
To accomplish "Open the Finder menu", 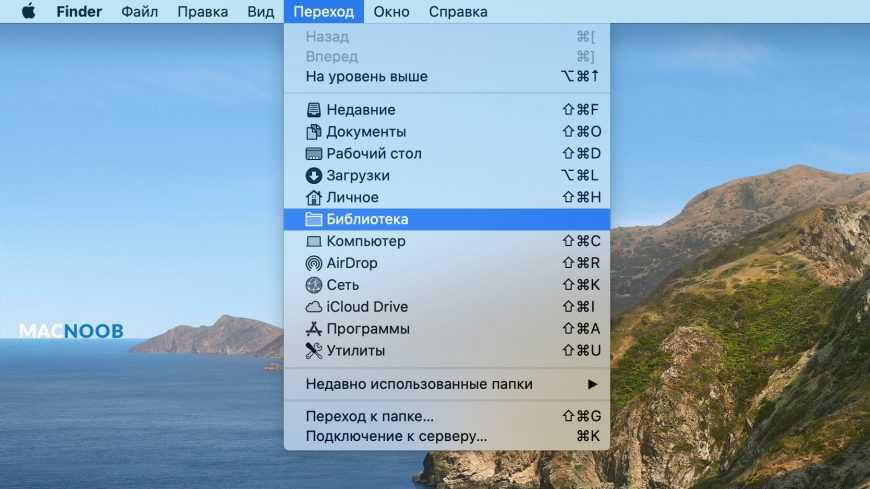I will pyautogui.click(x=79, y=12).
